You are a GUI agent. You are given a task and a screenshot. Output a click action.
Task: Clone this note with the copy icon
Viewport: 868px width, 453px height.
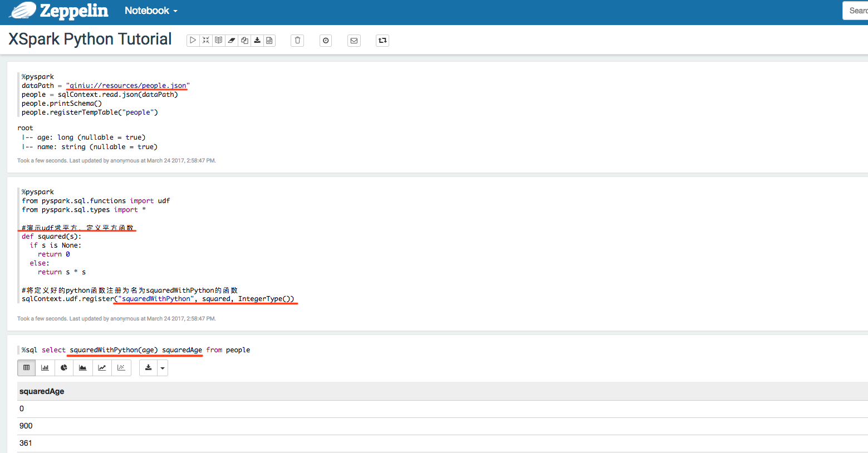click(244, 40)
